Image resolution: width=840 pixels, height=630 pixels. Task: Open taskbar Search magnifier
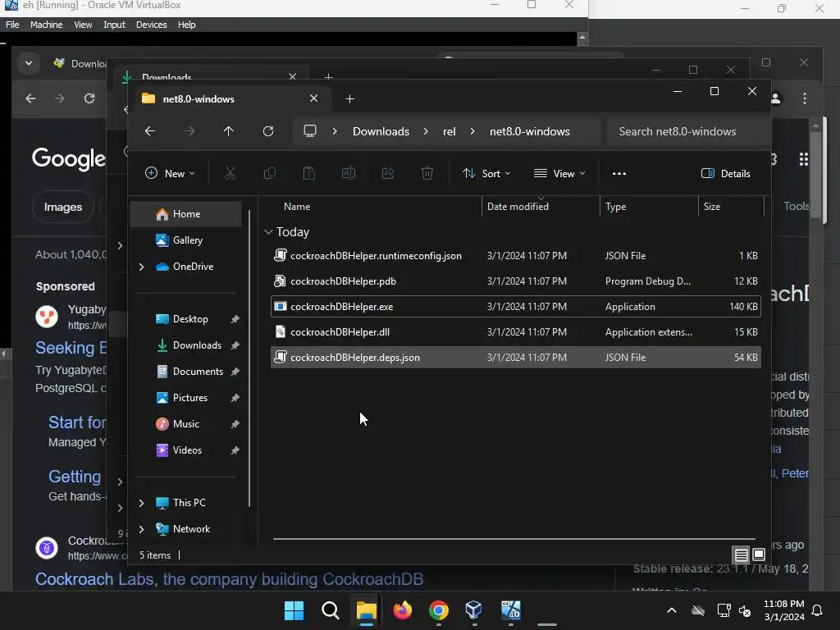point(330,610)
